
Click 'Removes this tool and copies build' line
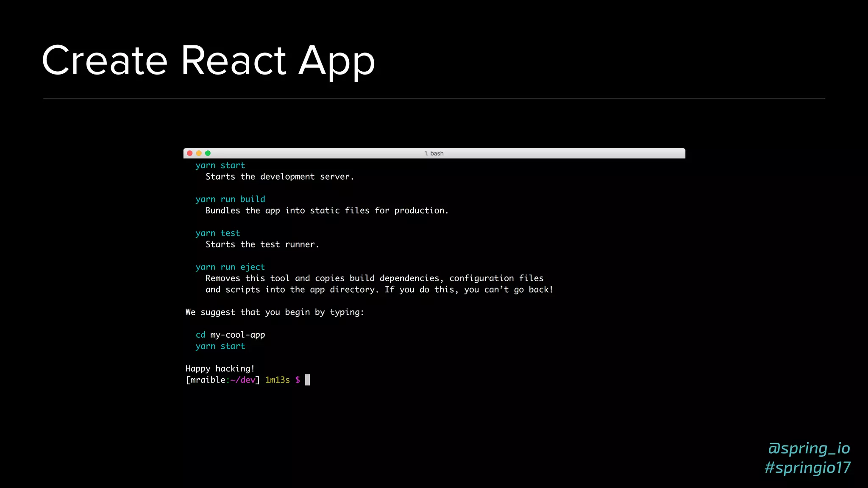click(375, 278)
